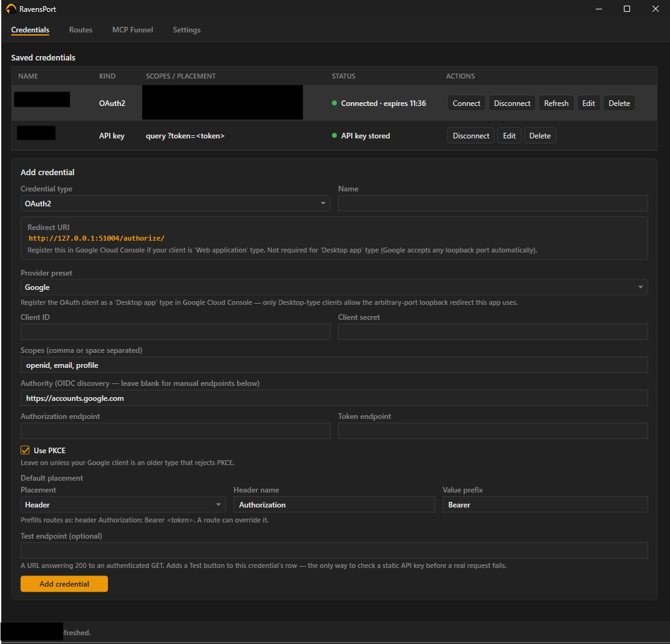Minimize the RavensPort window

point(599,9)
